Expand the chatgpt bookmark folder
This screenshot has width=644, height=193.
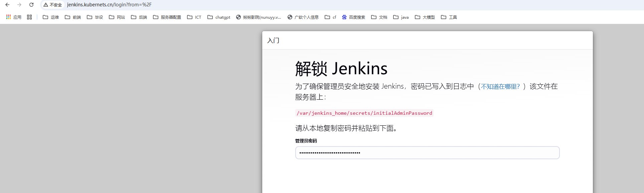point(219,17)
